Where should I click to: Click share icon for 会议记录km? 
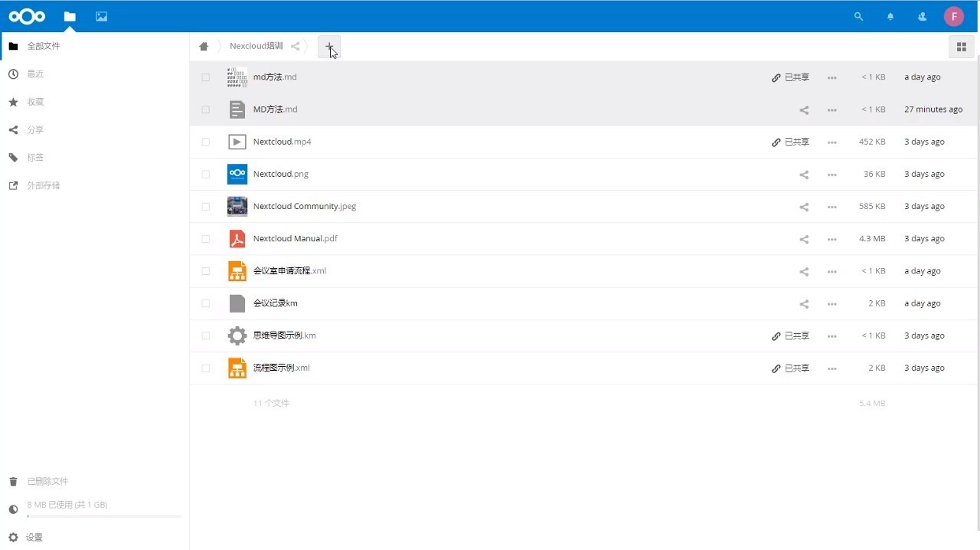click(804, 304)
